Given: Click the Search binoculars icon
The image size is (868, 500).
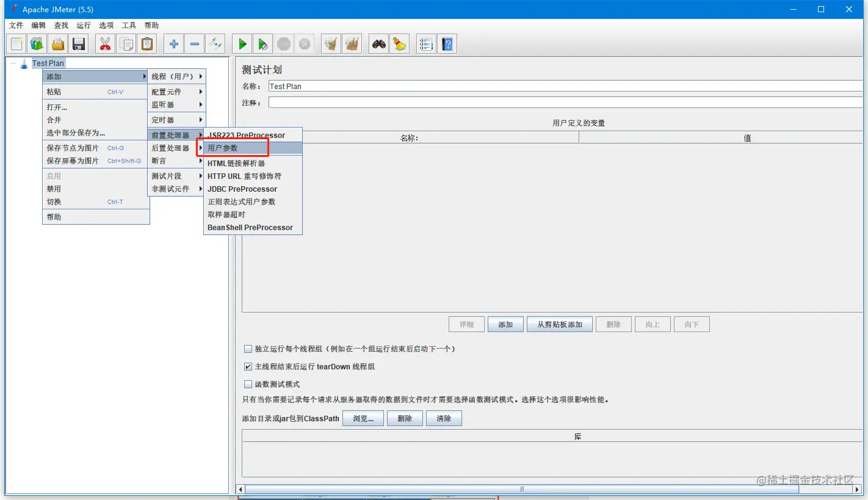Looking at the screenshot, I should tap(379, 44).
